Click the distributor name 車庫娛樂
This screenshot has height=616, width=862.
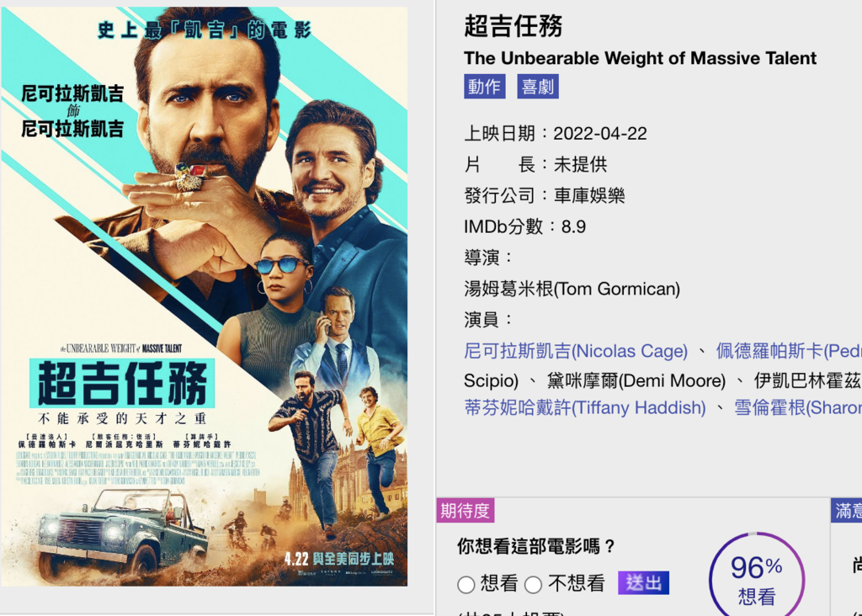[x=588, y=195]
